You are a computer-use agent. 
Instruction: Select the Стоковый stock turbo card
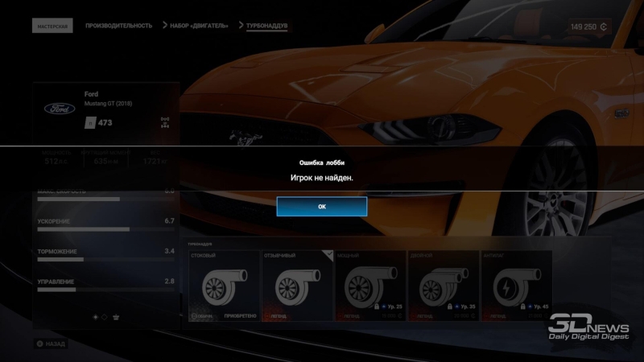(224, 286)
